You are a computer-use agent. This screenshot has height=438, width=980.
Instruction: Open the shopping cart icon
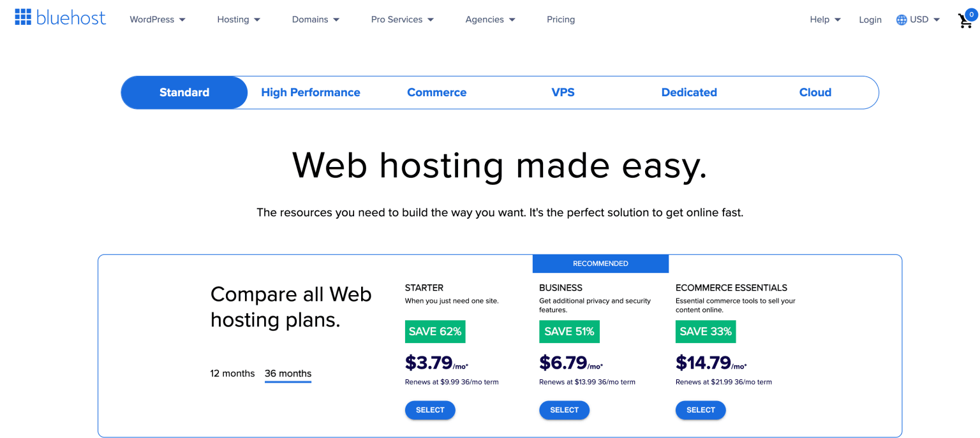coord(965,21)
